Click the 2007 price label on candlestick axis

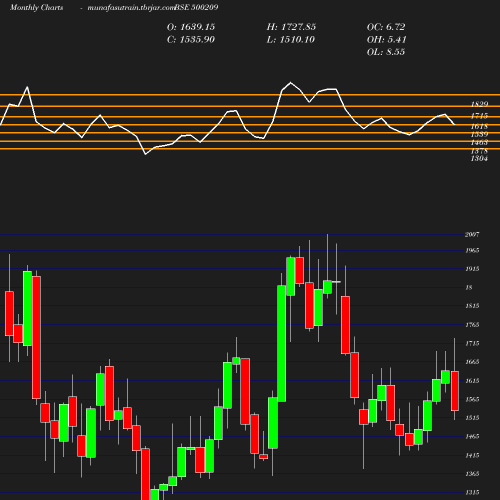pyautogui.click(x=472, y=235)
